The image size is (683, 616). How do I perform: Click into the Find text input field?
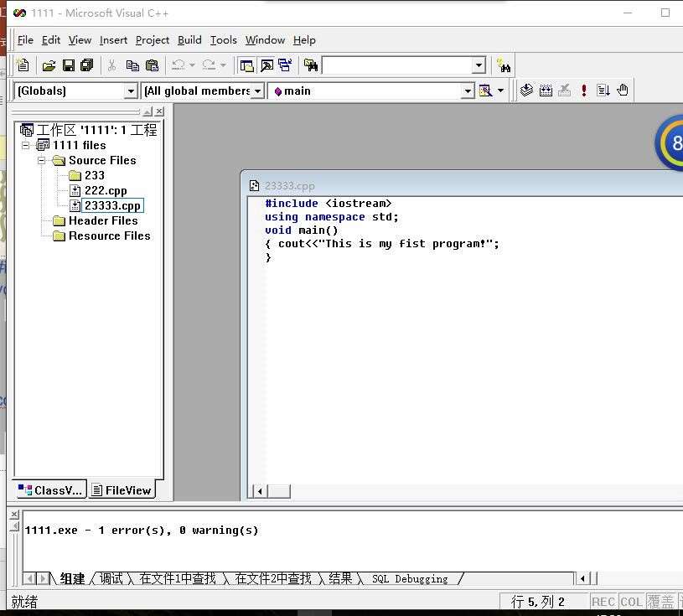click(x=397, y=65)
